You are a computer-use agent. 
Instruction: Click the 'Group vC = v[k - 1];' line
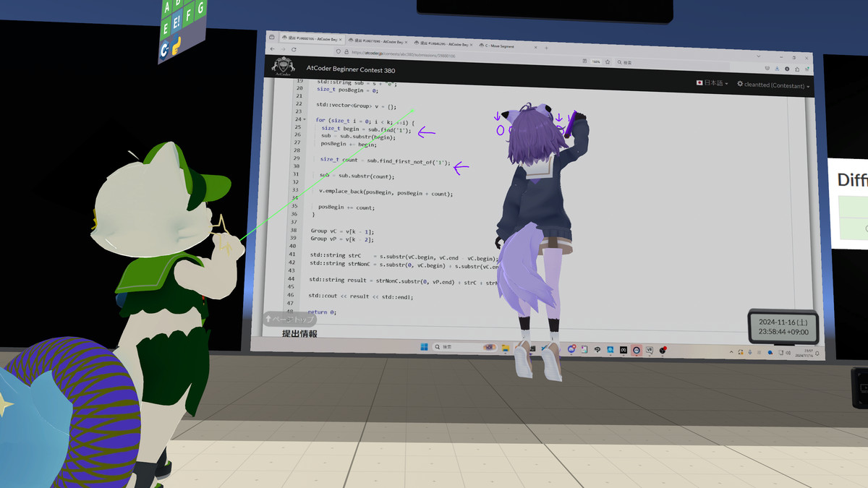342,231
